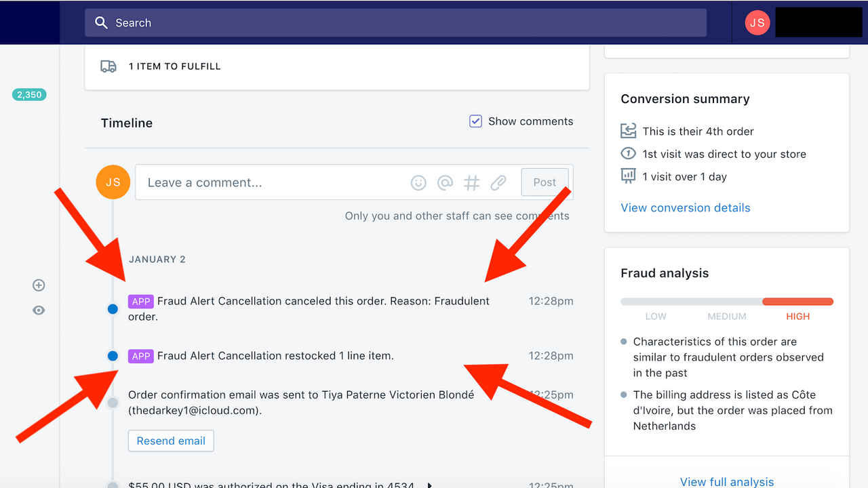Click the fraud risk level bar

point(727,302)
